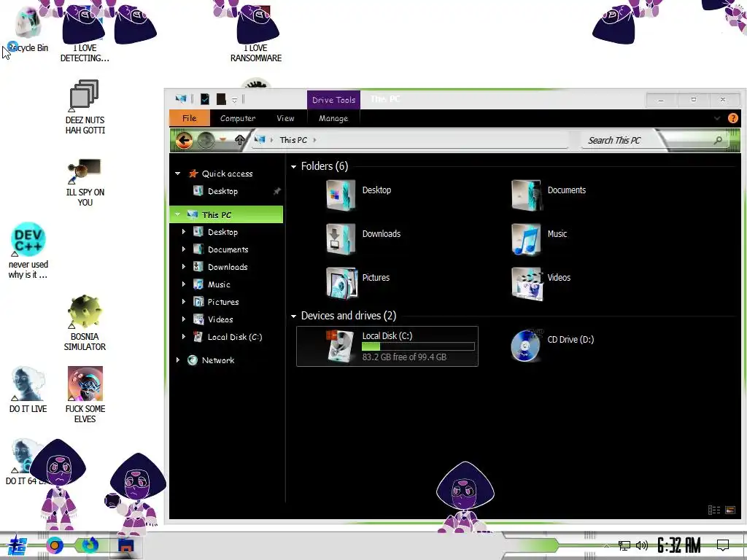747x560 pixels.
Task: Switch to the View ribbon tab
Action: click(x=285, y=118)
